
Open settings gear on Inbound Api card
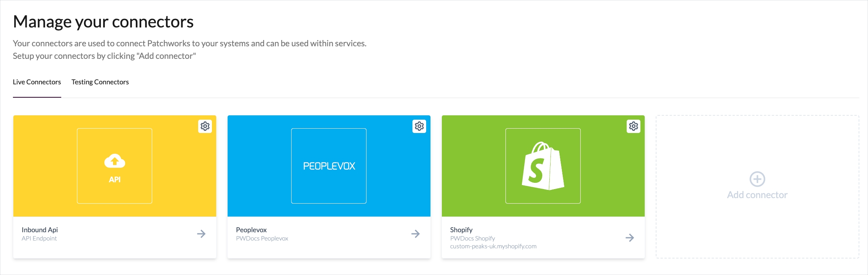coord(205,126)
